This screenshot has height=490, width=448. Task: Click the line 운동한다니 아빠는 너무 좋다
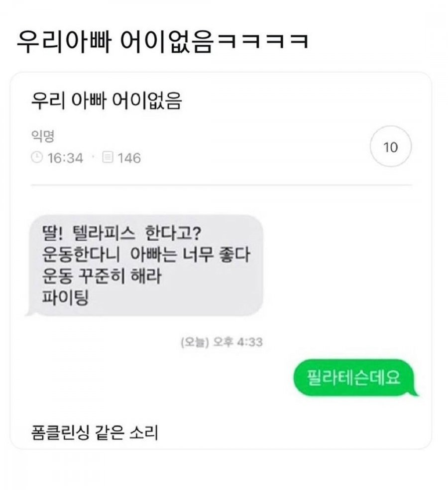click(x=146, y=255)
